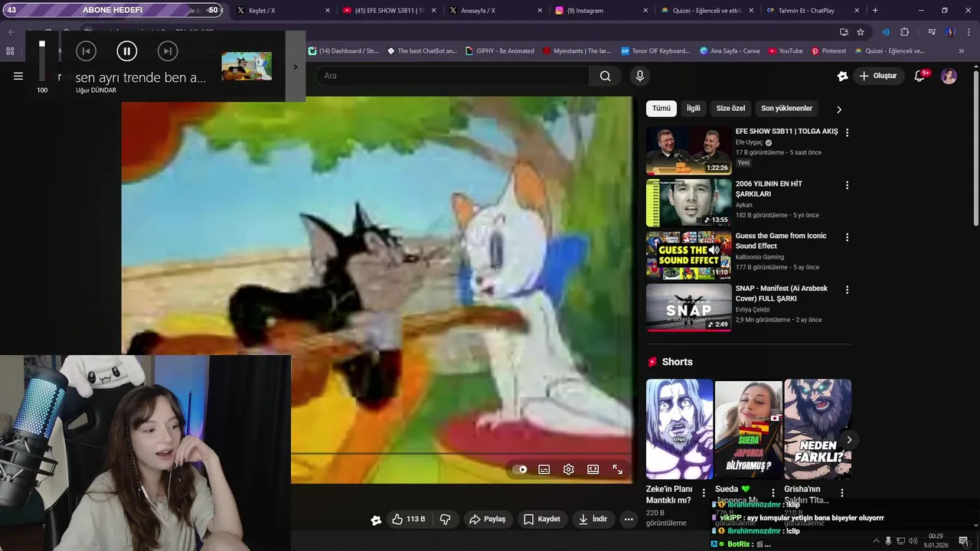Click the YouTube search field 'Ara'

(x=452, y=76)
